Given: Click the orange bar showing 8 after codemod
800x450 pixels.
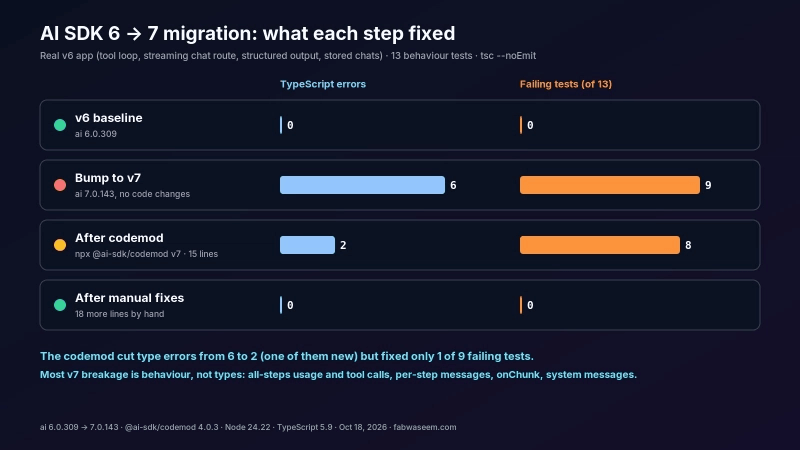Looking at the screenshot, I should click(x=599, y=245).
